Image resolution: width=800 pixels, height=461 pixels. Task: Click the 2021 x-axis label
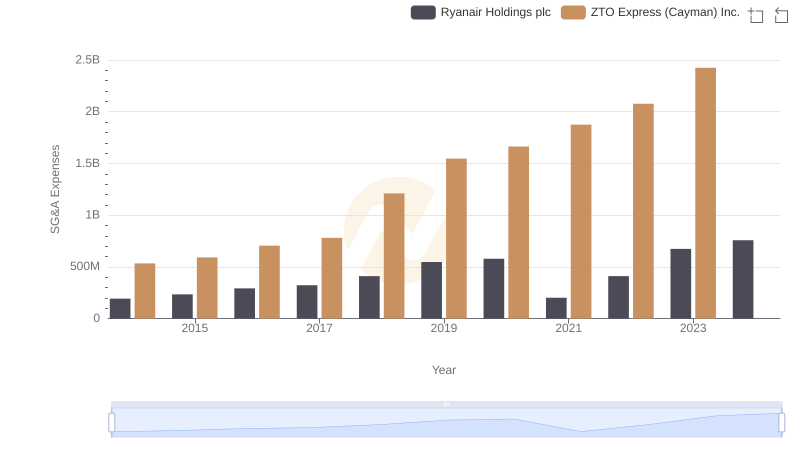click(568, 328)
